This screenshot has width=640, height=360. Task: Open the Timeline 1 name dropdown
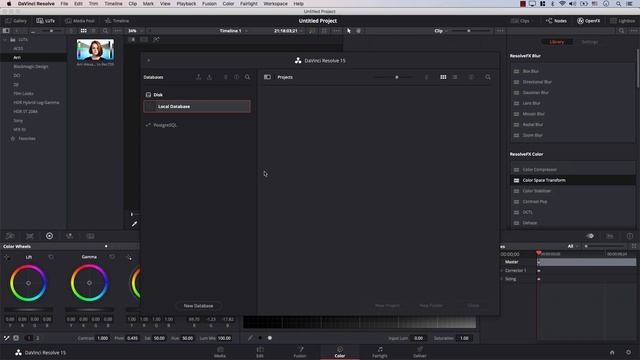[x=233, y=31]
